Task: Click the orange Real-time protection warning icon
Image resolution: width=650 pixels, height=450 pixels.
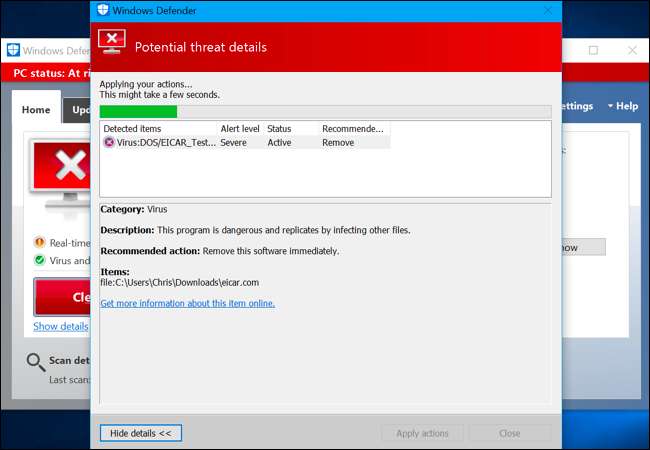Action: coord(39,242)
